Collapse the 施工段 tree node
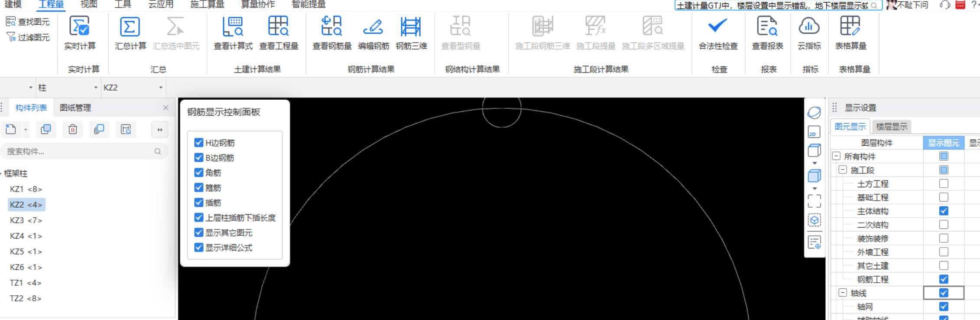980x320 pixels. (843, 170)
